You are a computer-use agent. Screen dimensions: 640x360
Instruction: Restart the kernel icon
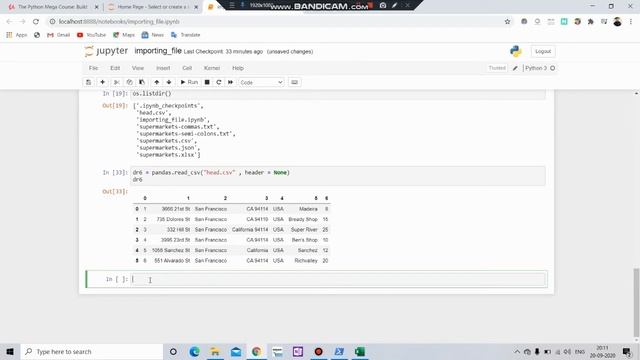click(x=219, y=82)
